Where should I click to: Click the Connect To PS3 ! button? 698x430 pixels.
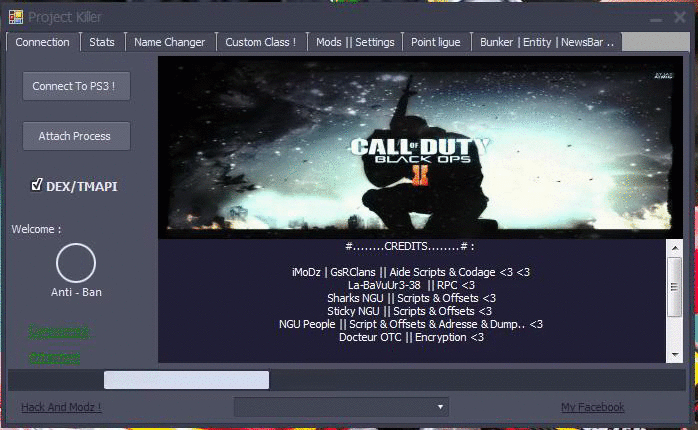coord(76,86)
